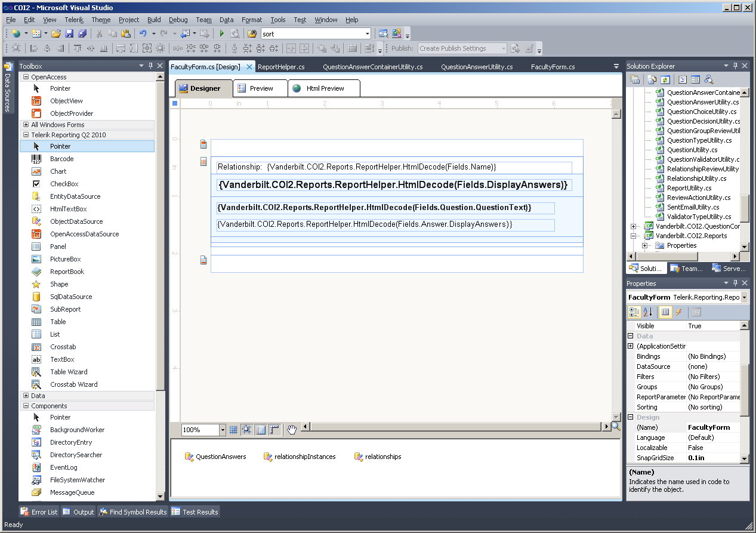Screen dimensions: 756x533
Task: Open the Build menu
Action: pos(154,20)
